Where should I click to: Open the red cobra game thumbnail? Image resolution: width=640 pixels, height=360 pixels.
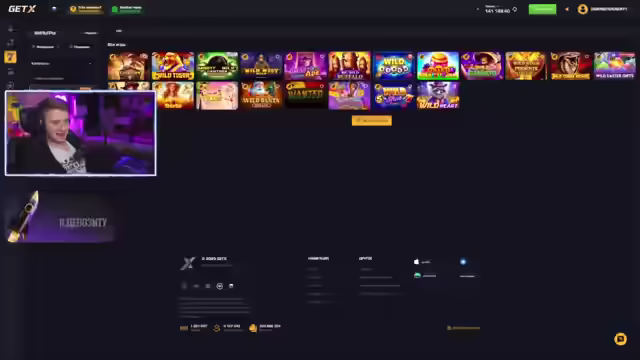(570, 66)
